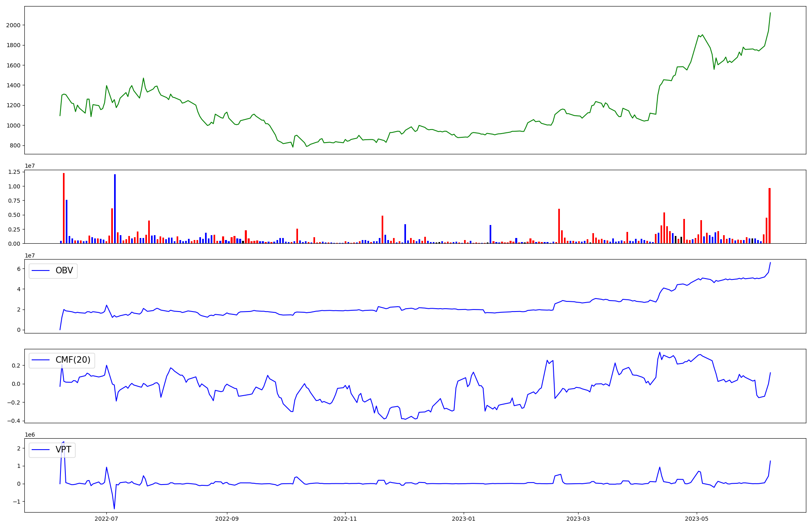Click blue line sample in VPT legend

[x=41, y=450]
